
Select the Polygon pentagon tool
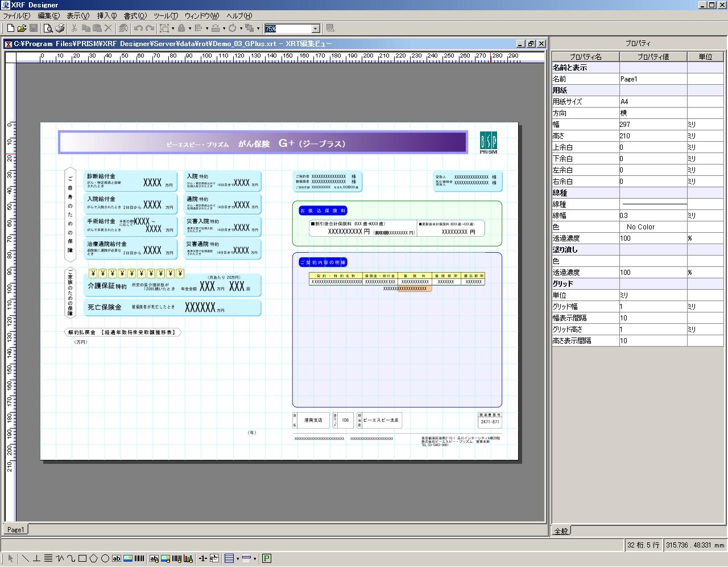94,558
